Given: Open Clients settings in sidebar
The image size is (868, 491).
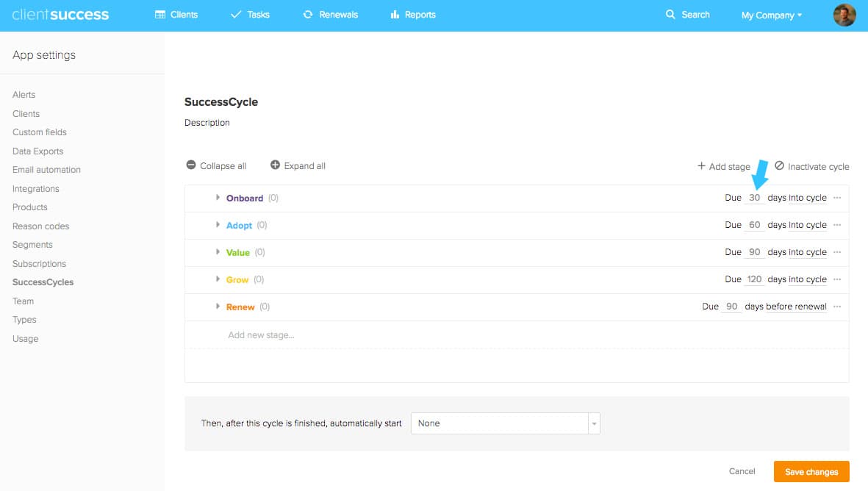Looking at the screenshot, I should click(26, 113).
